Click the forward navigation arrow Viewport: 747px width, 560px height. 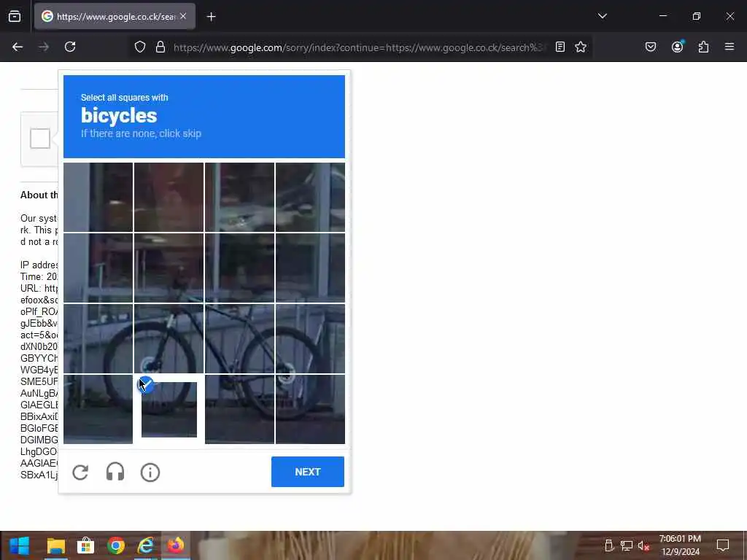[x=44, y=47]
